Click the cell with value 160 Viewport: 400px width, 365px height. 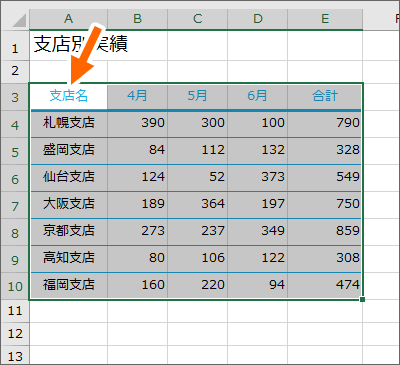pyautogui.click(x=138, y=286)
